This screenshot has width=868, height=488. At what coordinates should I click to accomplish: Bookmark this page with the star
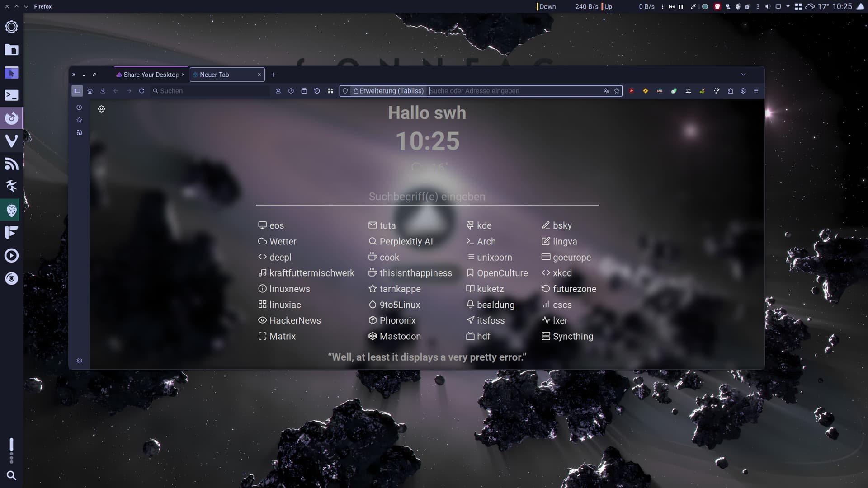pos(617,91)
